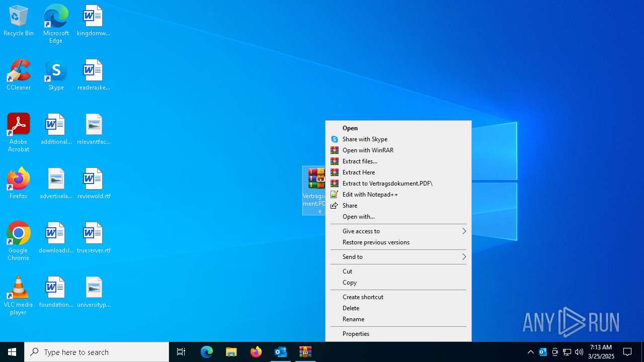Click Delete in the context menu
This screenshot has height=362, width=644.
click(398, 308)
